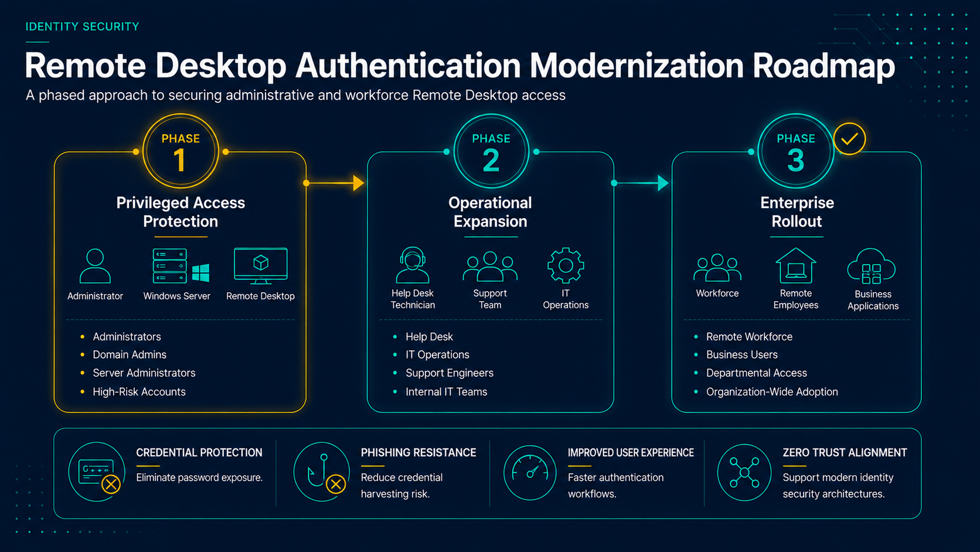Click the Business Applications label
Image resolution: width=980 pixels, height=552 pixels.
point(873,300)
